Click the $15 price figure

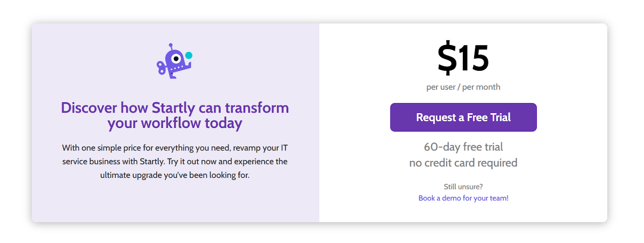pos(463,58)
